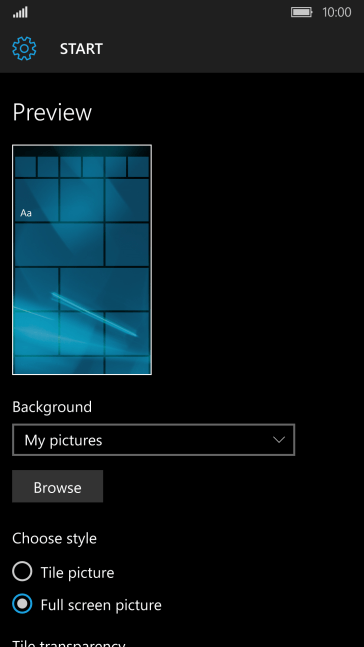Image resolution: width=364 pixels, height=647 pixels.
Task: Click the Choose style section label
Action: tap(54, 538)
